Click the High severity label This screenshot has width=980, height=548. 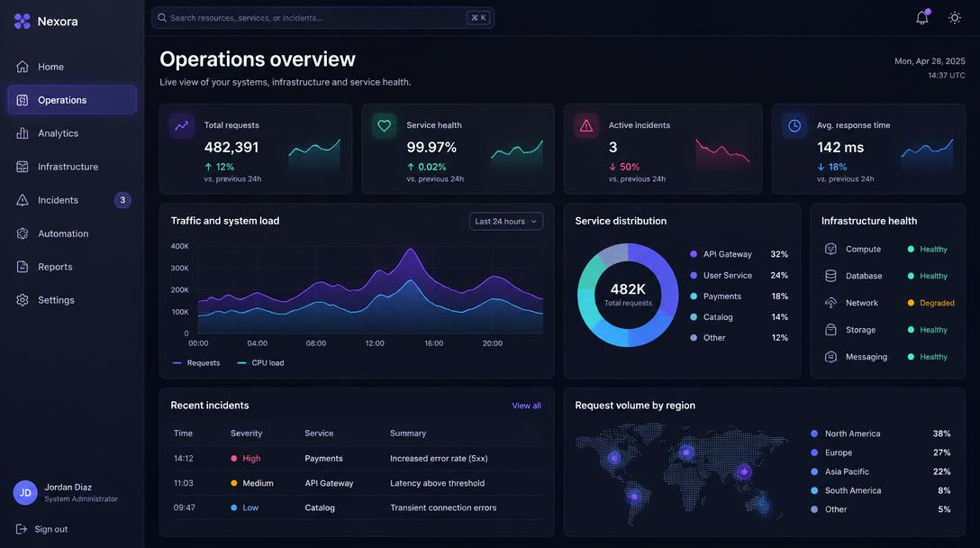click(x=251, y=459)
